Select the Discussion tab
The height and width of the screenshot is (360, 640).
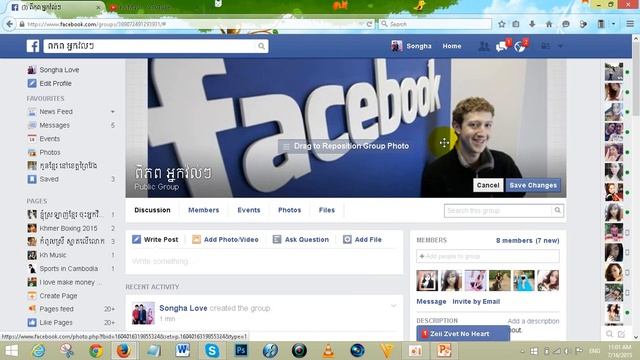tap(152, 210)
